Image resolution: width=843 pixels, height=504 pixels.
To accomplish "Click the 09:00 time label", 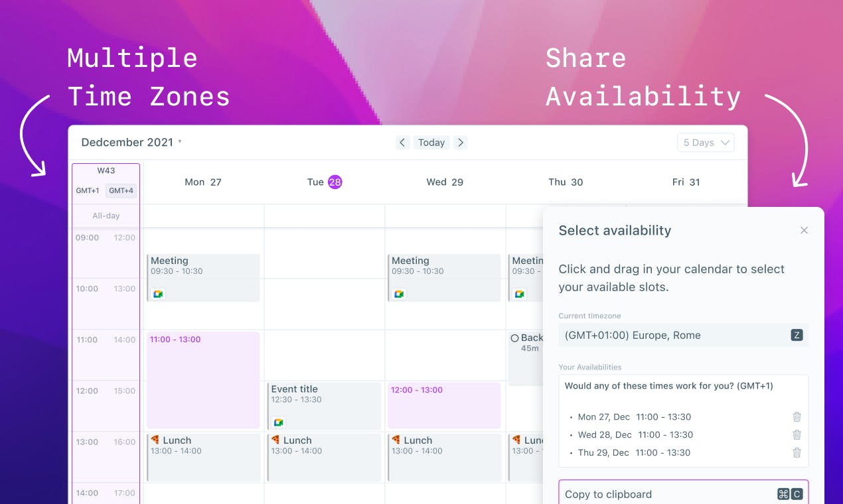I will coord(88,237).
